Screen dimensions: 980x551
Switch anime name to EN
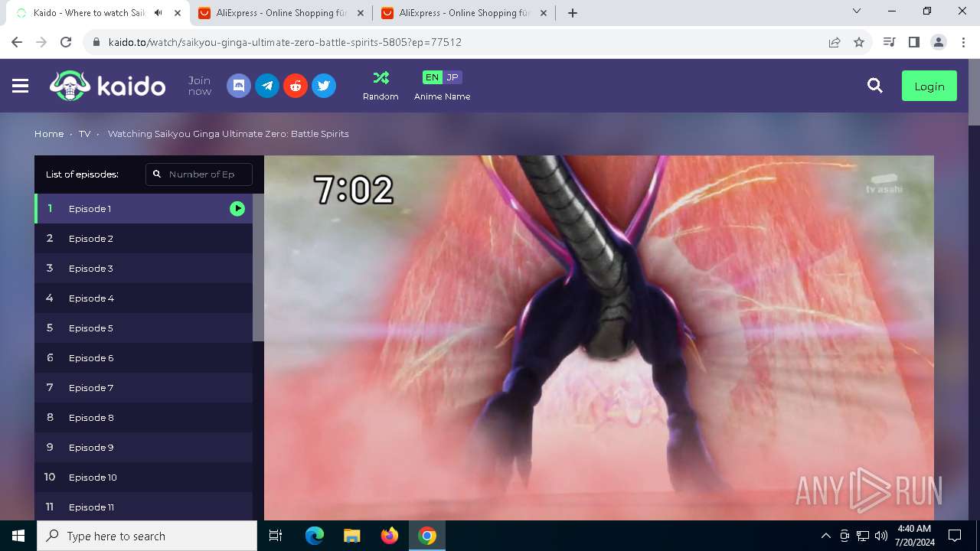[x=433, y=77]
